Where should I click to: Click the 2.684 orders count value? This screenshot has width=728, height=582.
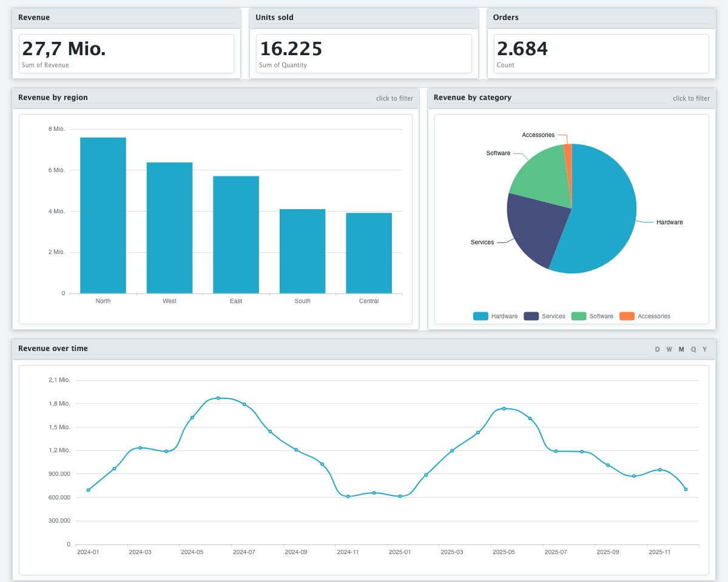pyautogui.click(x=522, y=48)
